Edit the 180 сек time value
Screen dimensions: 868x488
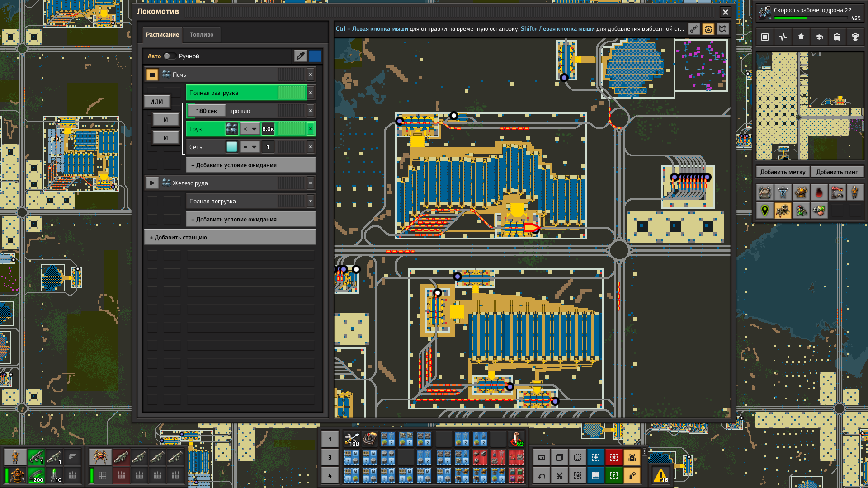[206, 111]
